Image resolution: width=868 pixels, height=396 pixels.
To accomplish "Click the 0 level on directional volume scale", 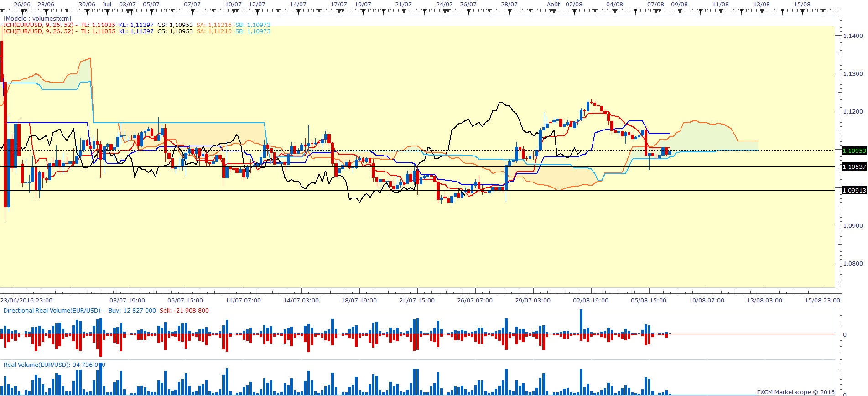I will (x=845, y=335).
